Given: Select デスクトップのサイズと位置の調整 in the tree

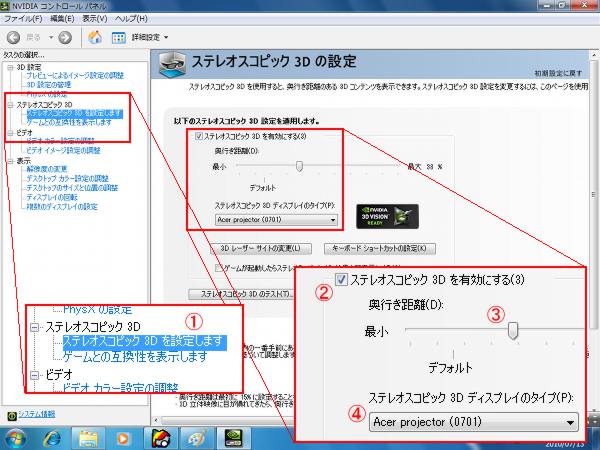Looking at the screenshot, I should [x=72, y=188].
